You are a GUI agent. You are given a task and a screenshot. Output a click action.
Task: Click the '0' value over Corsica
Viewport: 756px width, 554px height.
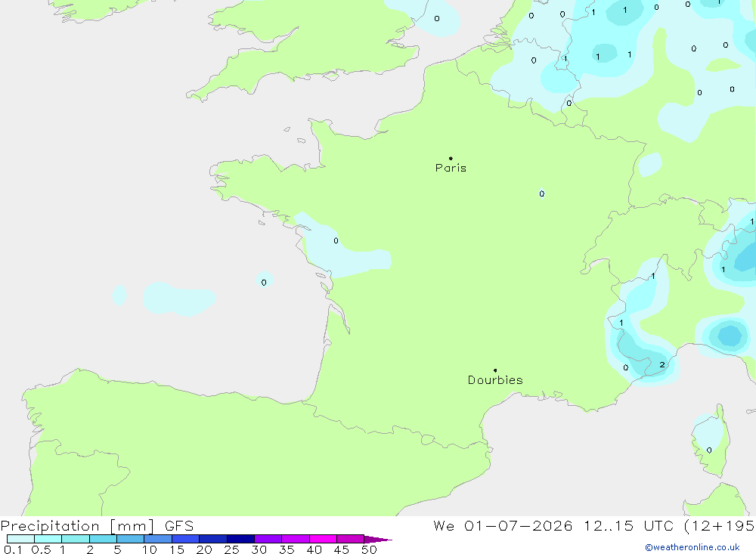[709, 450]
